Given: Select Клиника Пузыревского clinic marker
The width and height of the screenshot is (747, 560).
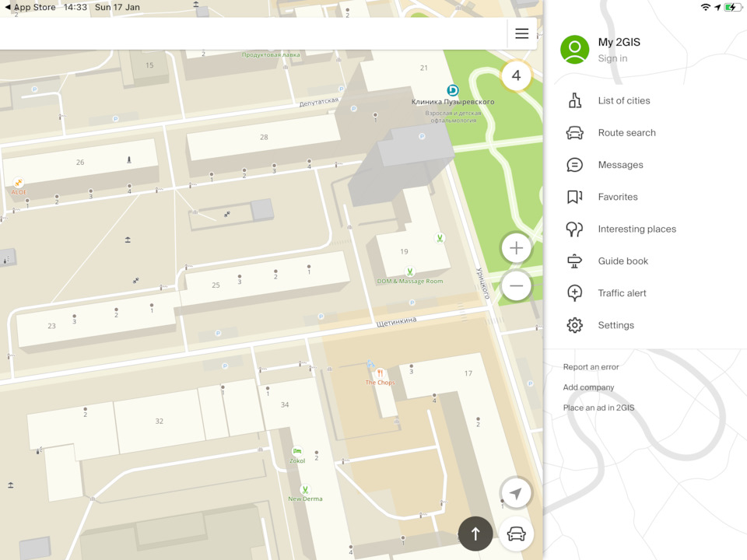Looking at the screenshot, I should coord(453,90).
